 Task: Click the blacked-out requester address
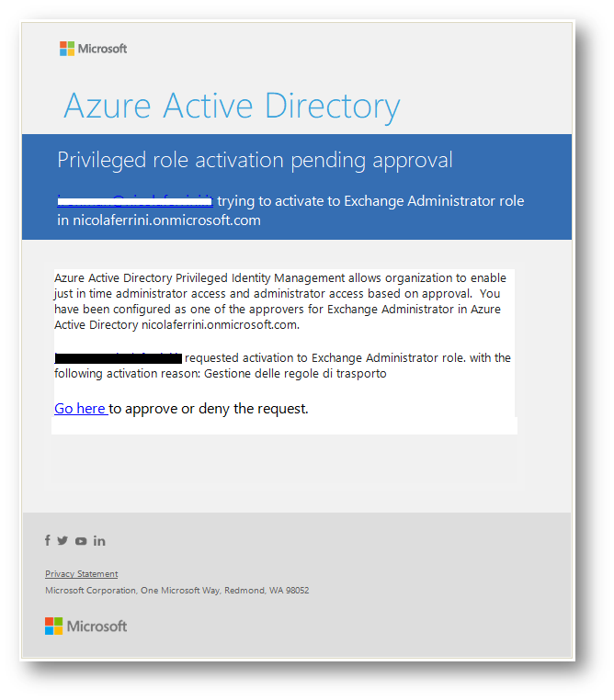pos(118,358)
